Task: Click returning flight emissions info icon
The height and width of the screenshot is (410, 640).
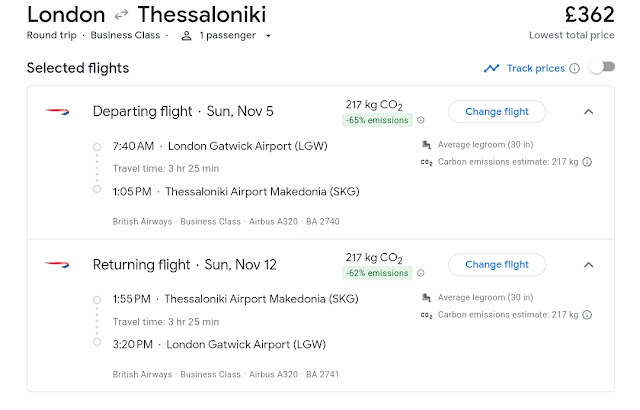Action: [420, 274]
